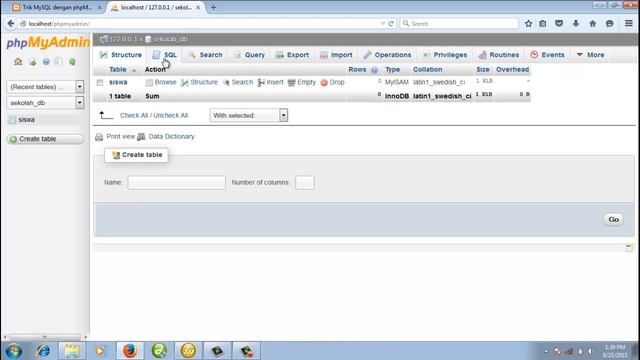
Task: Click the Rows help question icon
Action: coord(374,70)
